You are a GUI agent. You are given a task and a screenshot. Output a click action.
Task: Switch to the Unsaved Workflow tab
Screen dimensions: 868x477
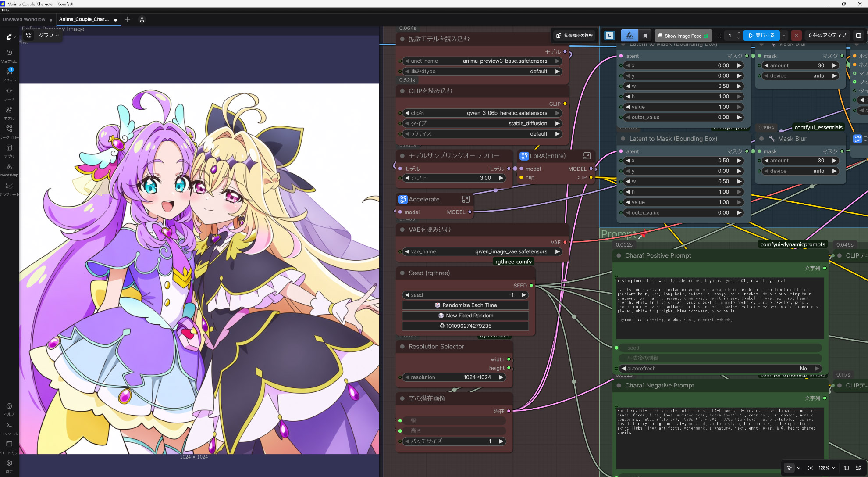tap(24, 19)
